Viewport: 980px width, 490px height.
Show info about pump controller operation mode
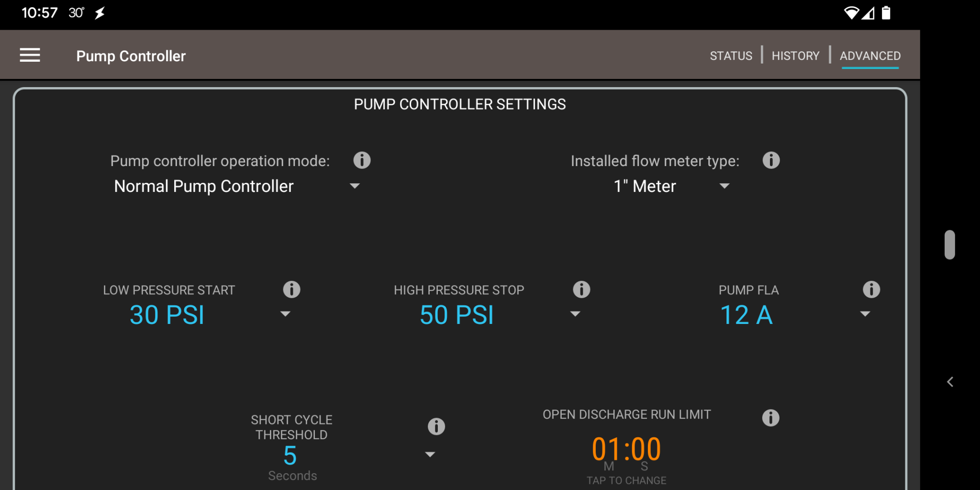pos(362,160)
